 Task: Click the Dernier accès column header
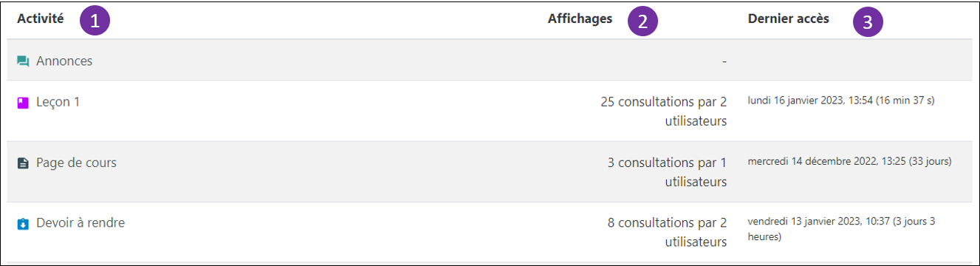(788, 19)
